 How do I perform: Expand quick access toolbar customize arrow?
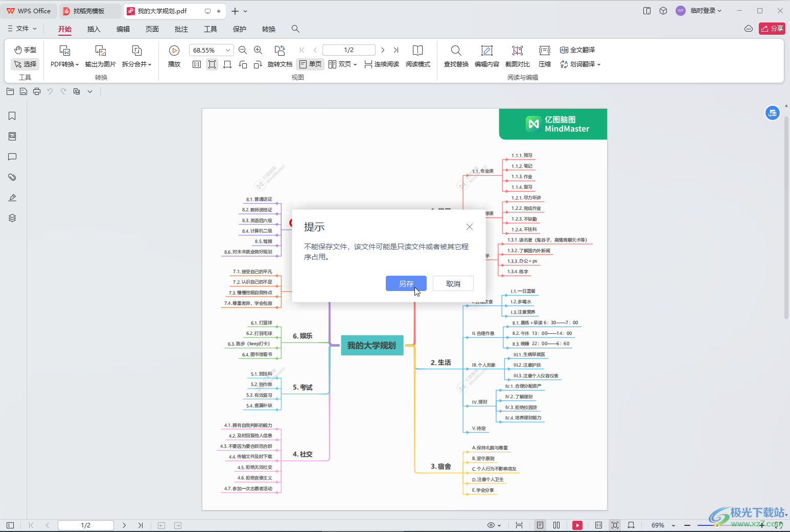point(90,92)
